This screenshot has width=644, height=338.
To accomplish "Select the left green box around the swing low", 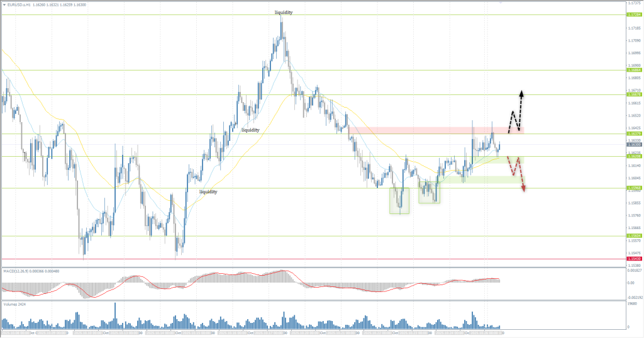I will click(399, 200).
